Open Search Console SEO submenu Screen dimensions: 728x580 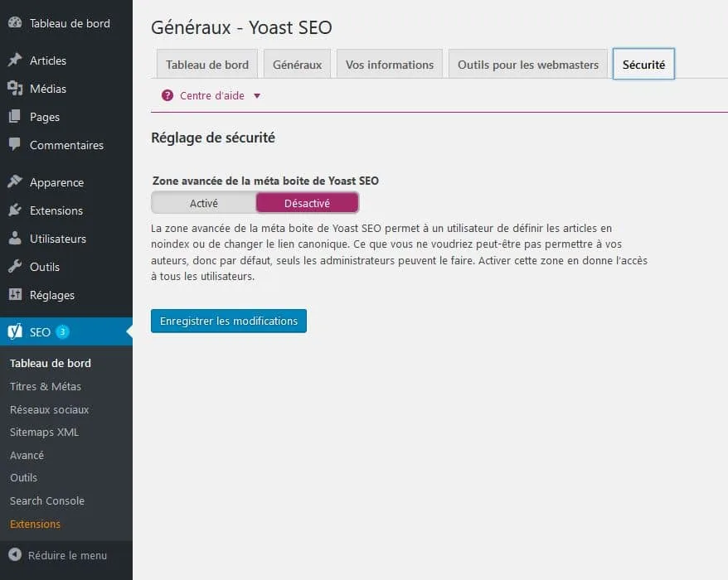coord(47,500)
